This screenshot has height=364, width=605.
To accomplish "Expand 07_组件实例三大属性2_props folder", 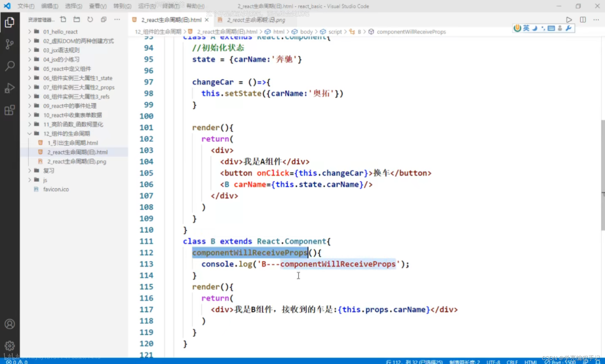I will (x=74, y=87).
